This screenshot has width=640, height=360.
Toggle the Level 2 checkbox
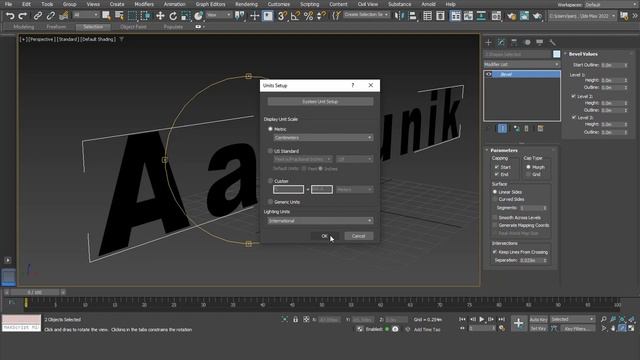(x=573, y=96)
